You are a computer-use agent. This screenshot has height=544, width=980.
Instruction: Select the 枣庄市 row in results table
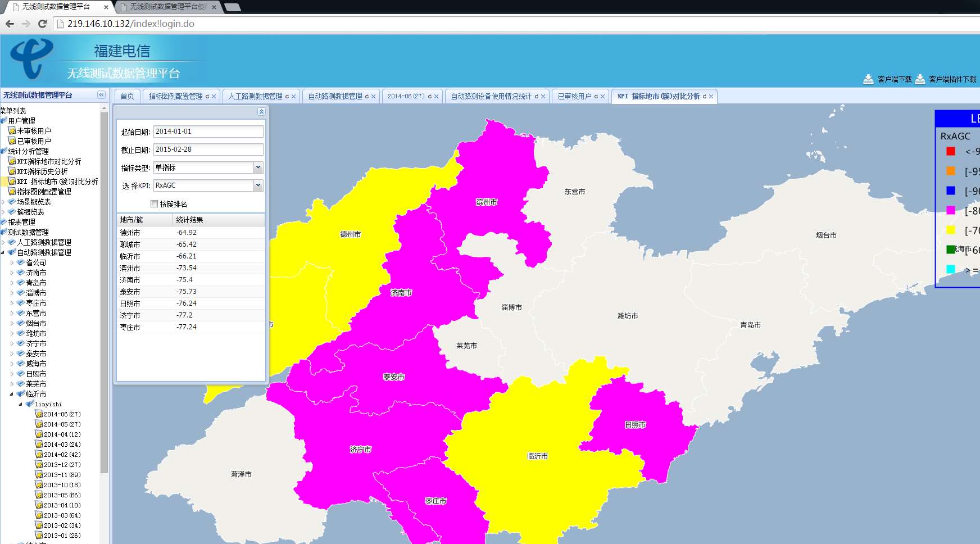coord(191,327)
